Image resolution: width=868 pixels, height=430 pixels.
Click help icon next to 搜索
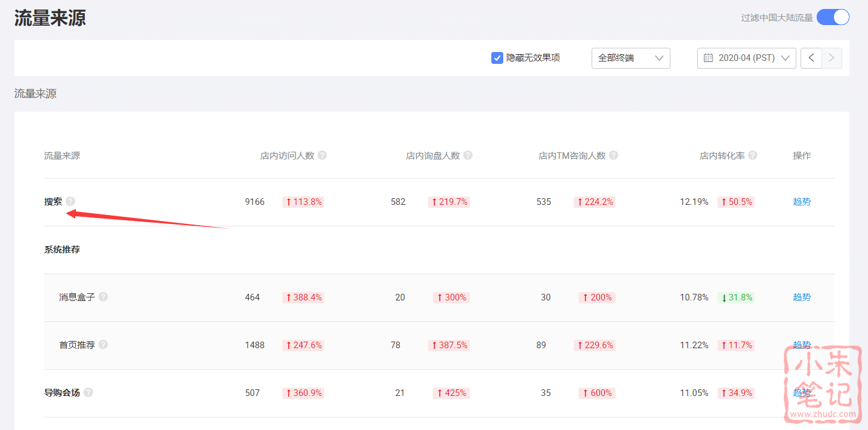pyautogui.click(x=70, y=202)
